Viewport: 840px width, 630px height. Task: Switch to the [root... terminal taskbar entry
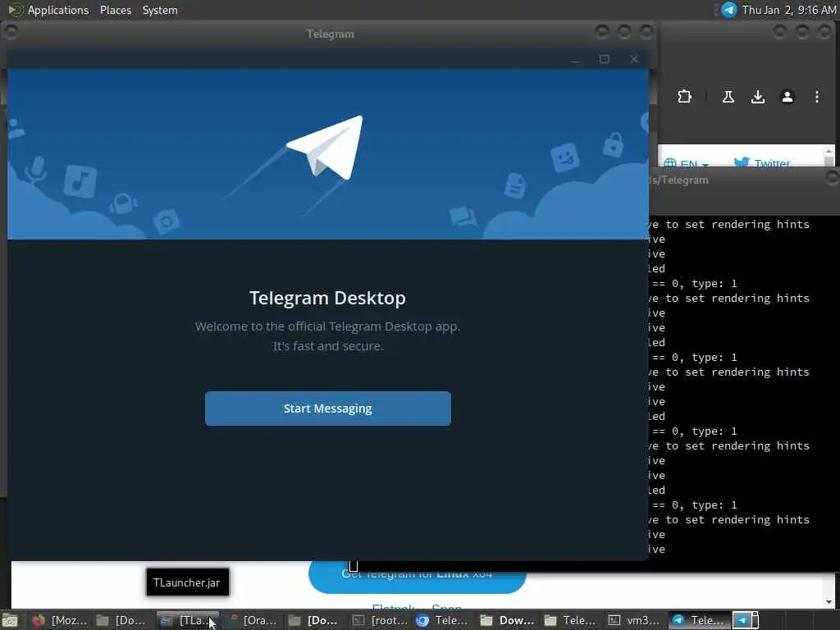coord(379,620)
